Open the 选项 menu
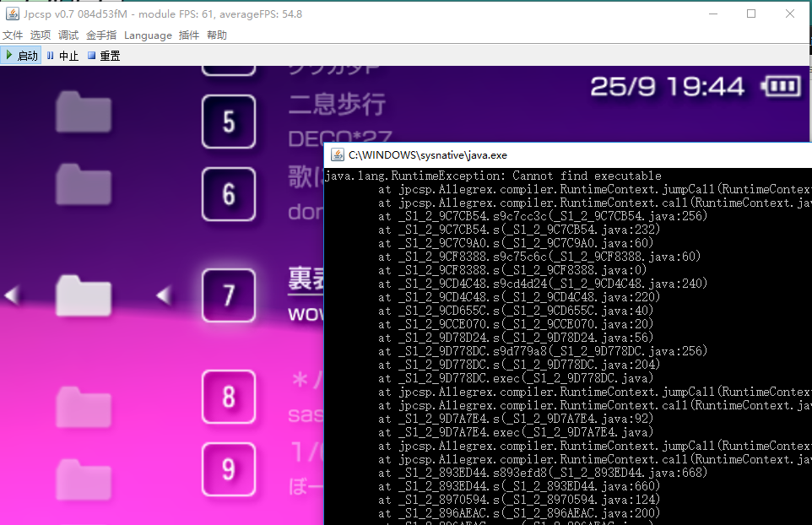Screen dimensions: 812x525 point(41,35)
